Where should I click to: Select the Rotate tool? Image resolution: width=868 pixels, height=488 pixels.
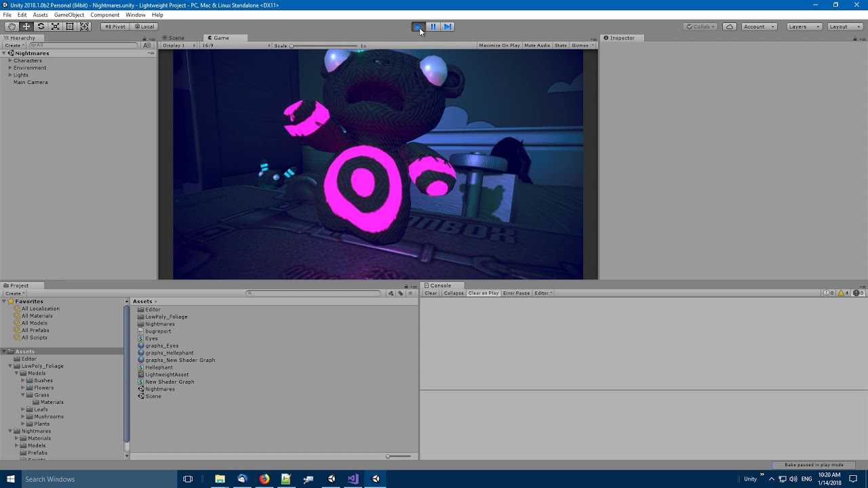pos(41,26)
